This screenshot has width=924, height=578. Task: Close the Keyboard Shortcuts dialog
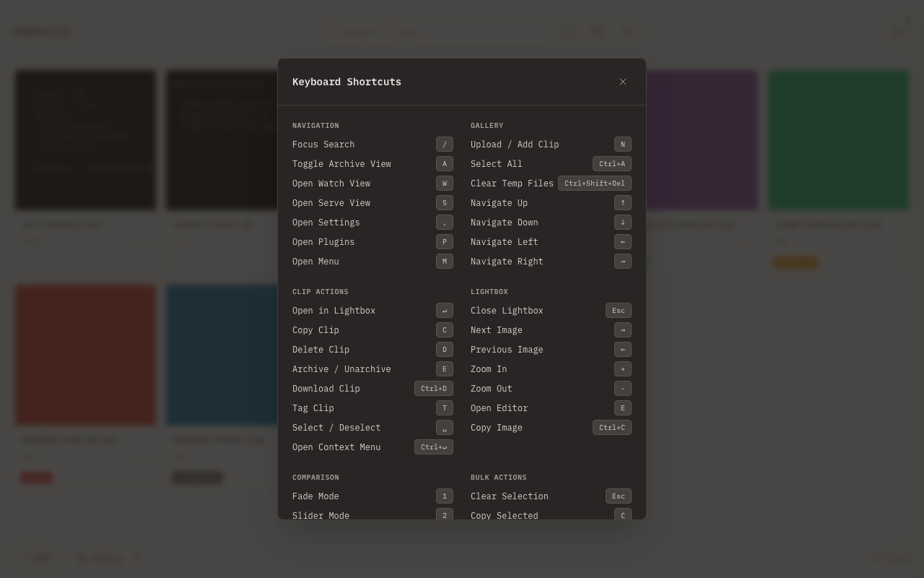tap(623, 82)
